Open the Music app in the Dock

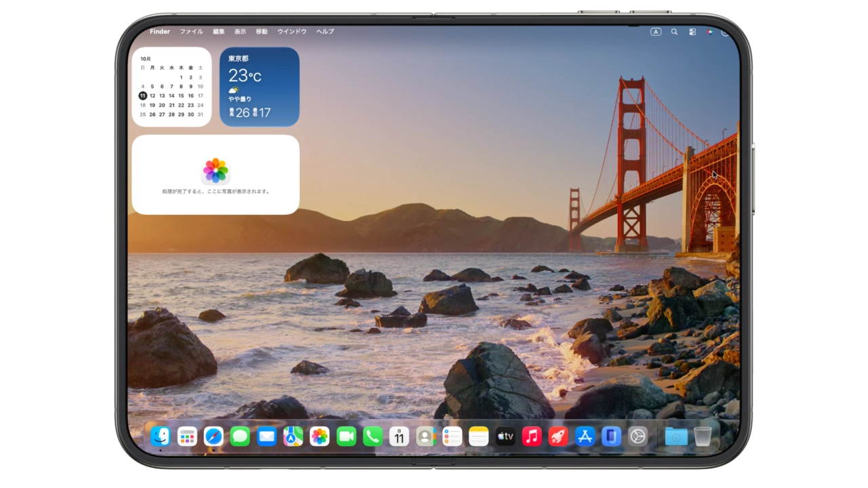click(x=532, y=436)
